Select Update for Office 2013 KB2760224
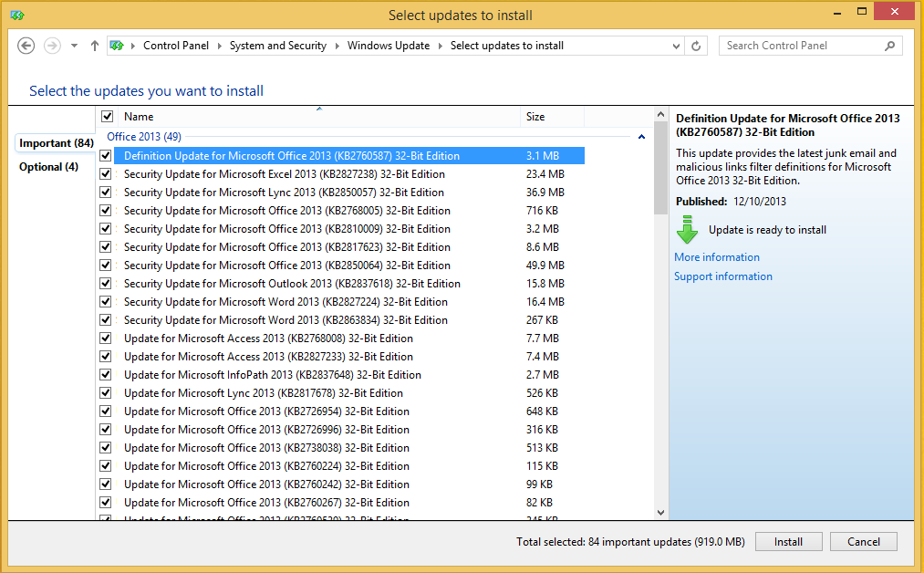Image resolution: width=924 pixels, height=573 pixels. pyautogui.click(x=266, y=466)
